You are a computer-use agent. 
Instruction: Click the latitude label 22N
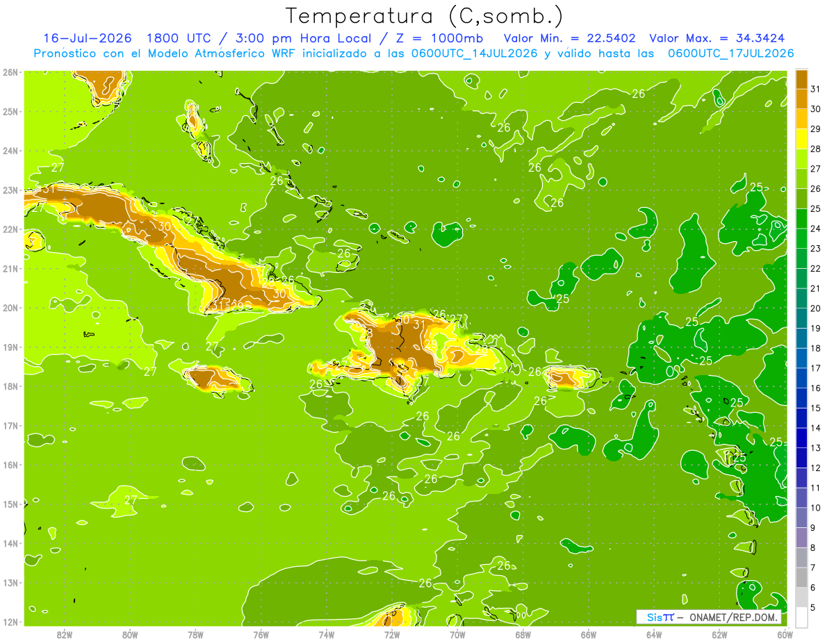point(10,229)
